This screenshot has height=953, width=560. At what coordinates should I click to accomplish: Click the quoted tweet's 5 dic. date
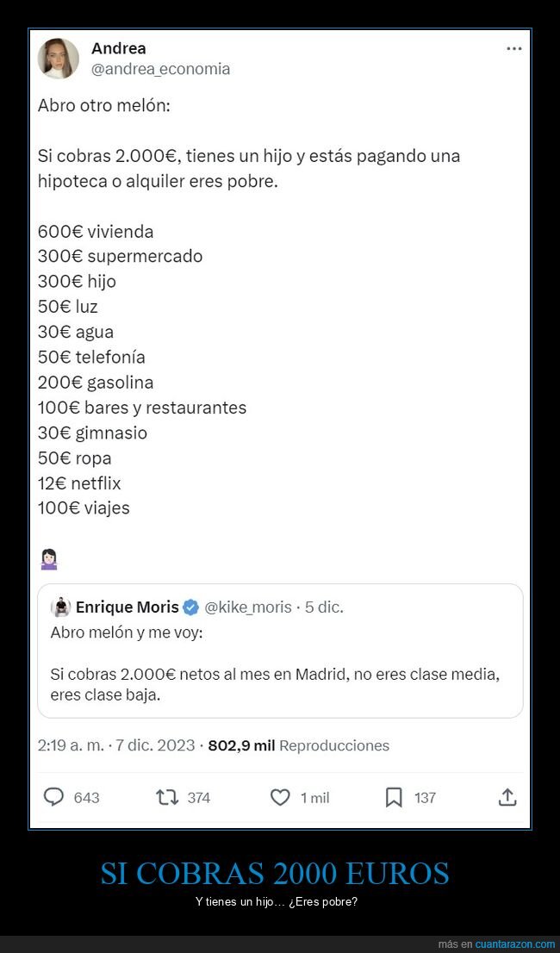(324, 607)
